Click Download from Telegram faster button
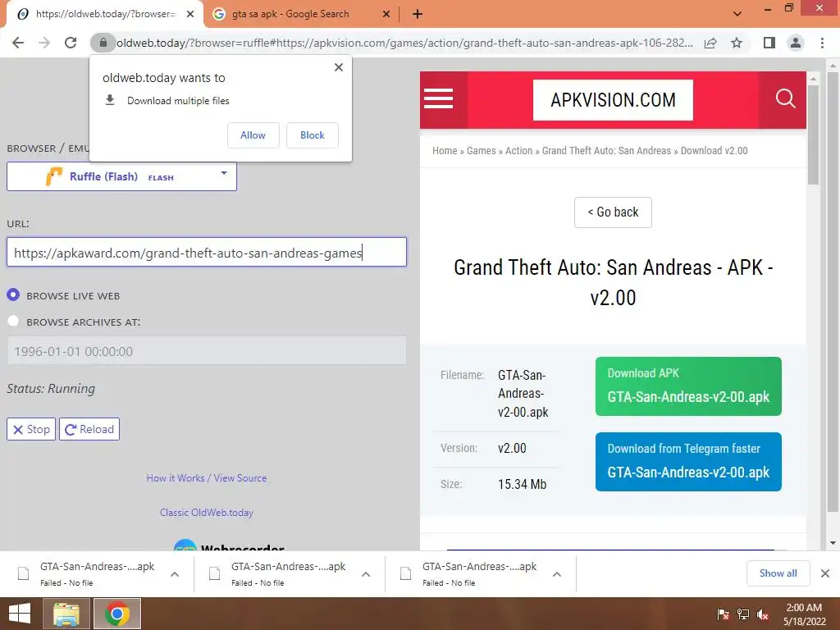This screenshot has height=630, width=840. [688, 462]
